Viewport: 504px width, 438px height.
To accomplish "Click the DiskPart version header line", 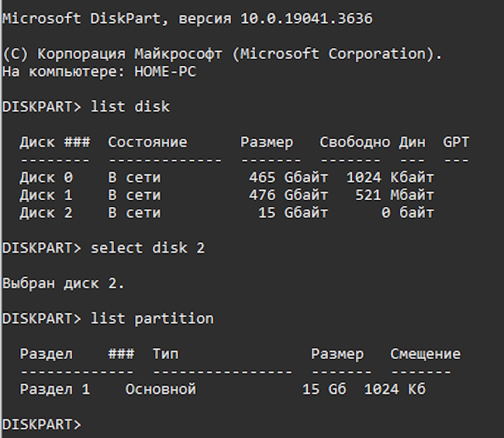I will pyautogui.click(x=188, y=19).
